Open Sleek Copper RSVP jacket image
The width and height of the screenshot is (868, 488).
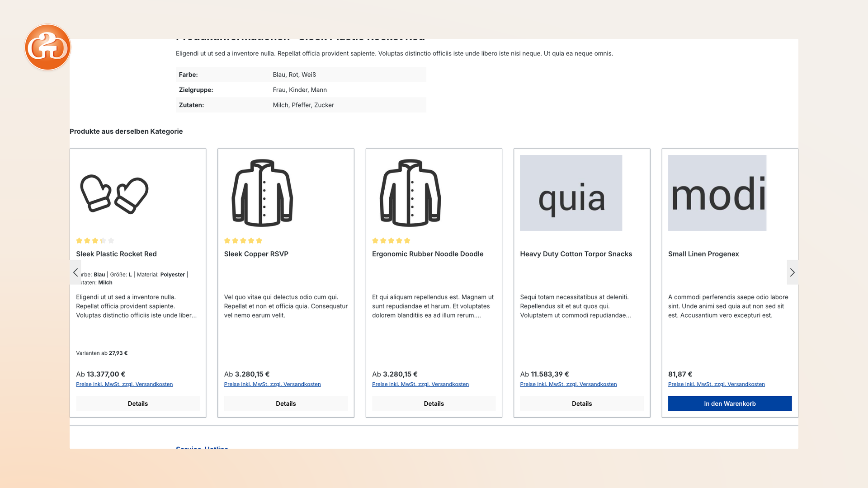(262, 193)
